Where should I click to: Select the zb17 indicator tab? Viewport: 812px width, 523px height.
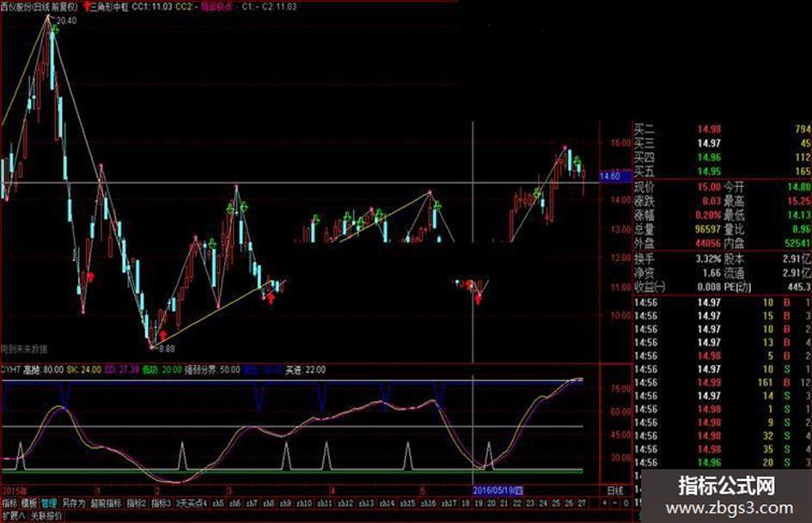449,502
